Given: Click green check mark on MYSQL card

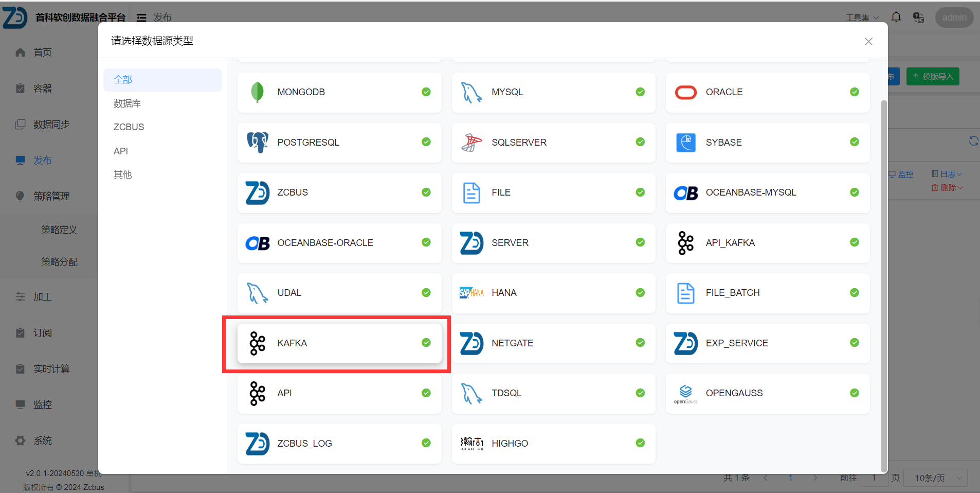Looking at the screenshot, I should coord(640,92).
